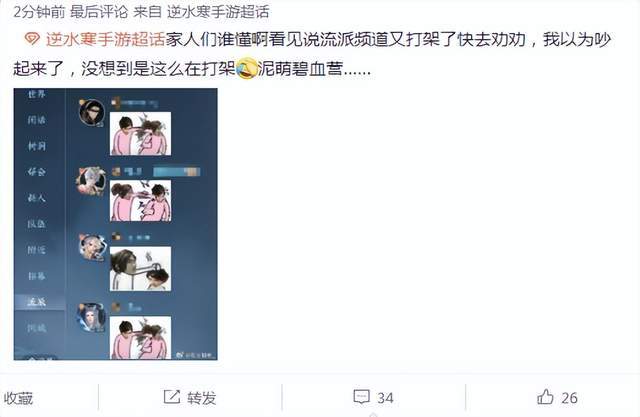Click the third hairdryer meme sticker
Image resolution: width=640 pixels, height=417 pixels.
(140, 268)
